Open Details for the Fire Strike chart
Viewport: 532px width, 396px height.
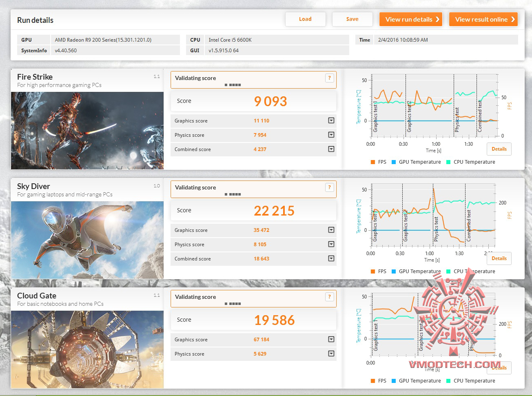499,149
